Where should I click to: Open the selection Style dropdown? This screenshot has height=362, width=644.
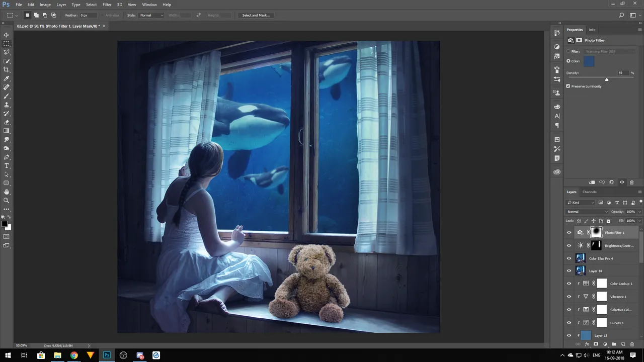tap(151, 15)
